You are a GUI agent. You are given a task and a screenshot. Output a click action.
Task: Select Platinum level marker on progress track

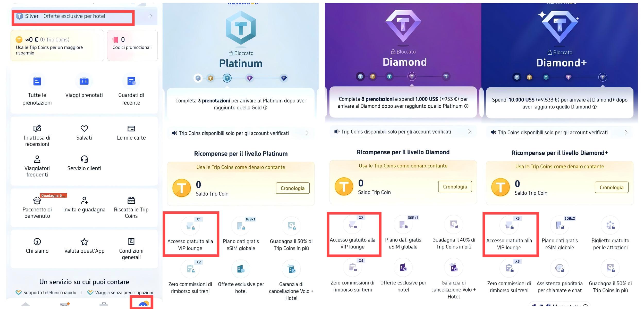point(227,78)
